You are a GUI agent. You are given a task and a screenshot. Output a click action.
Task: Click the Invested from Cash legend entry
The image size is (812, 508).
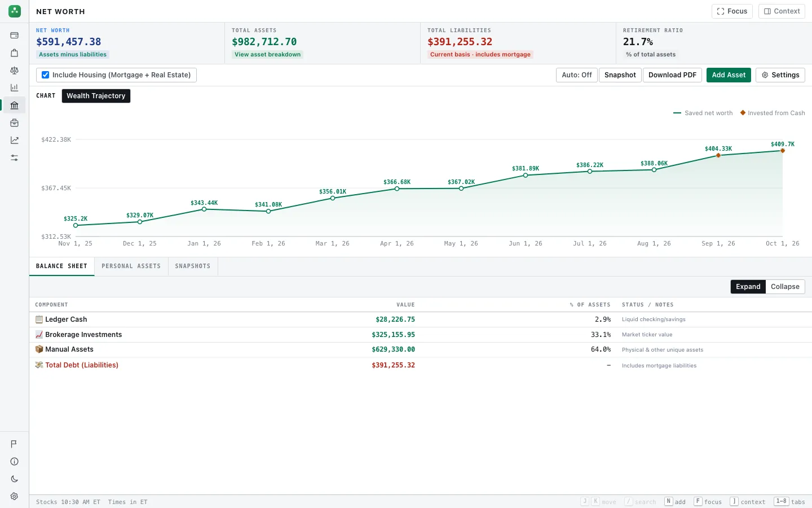click(x=773, y=113)
